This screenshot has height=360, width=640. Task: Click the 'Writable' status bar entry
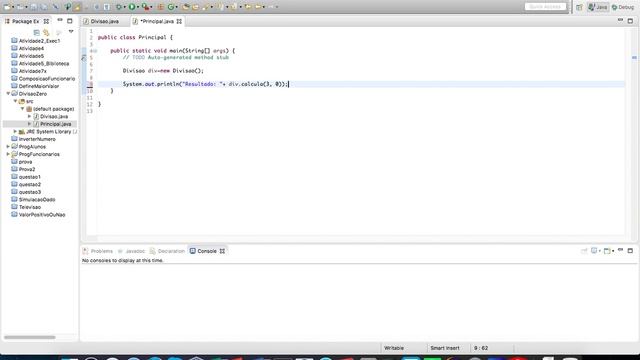(x=393, y=348)
